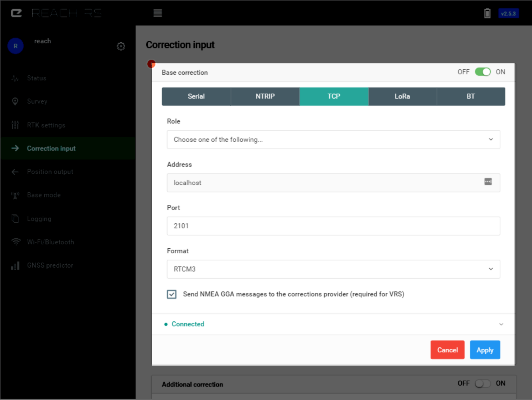This screenshot has width=532, height=400.
Task: Click the Correction input heading
Action: 180,45
